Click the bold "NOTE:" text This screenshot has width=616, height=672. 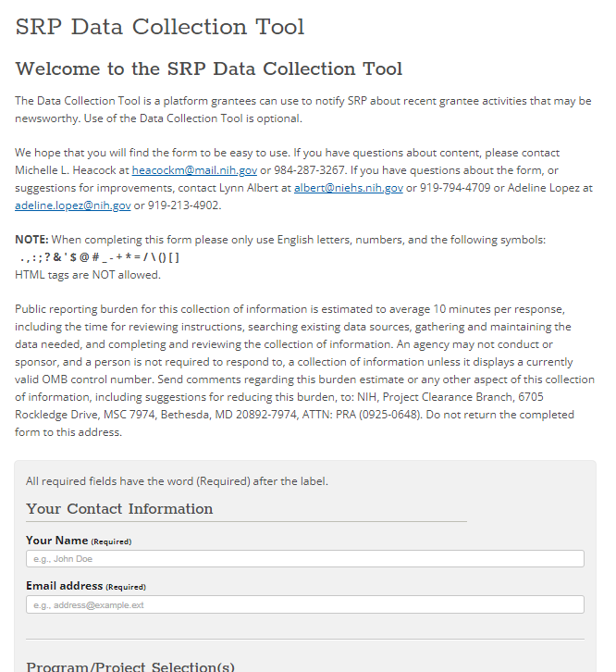32,240
